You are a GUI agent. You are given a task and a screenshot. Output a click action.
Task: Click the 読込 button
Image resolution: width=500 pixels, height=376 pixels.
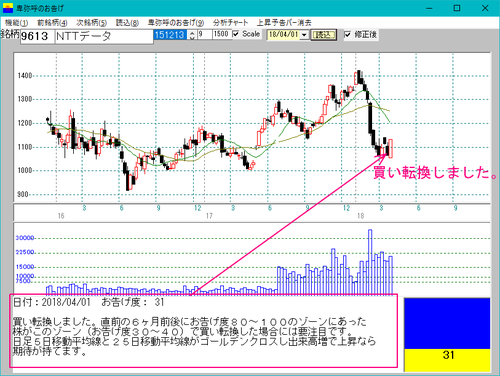[x=323, y=35]
